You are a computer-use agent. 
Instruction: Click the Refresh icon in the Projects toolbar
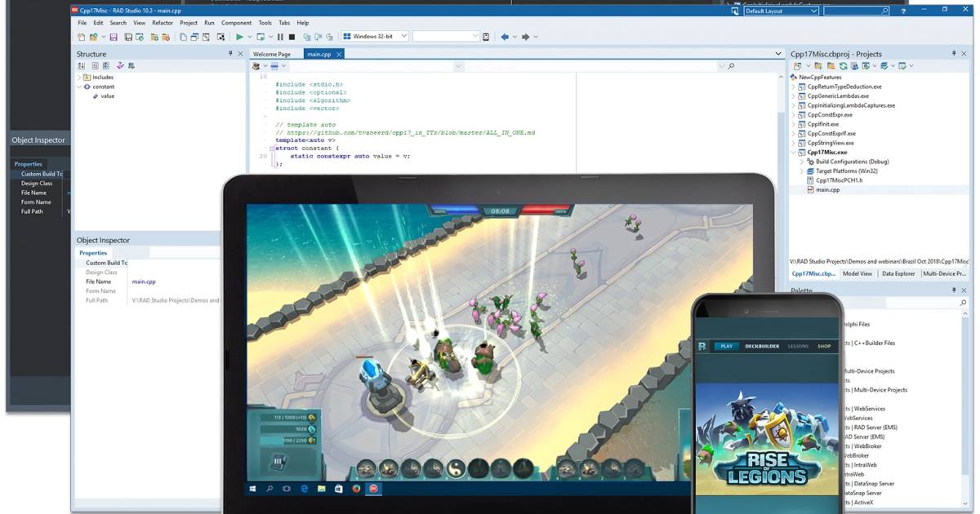click(x=843, y=64)
